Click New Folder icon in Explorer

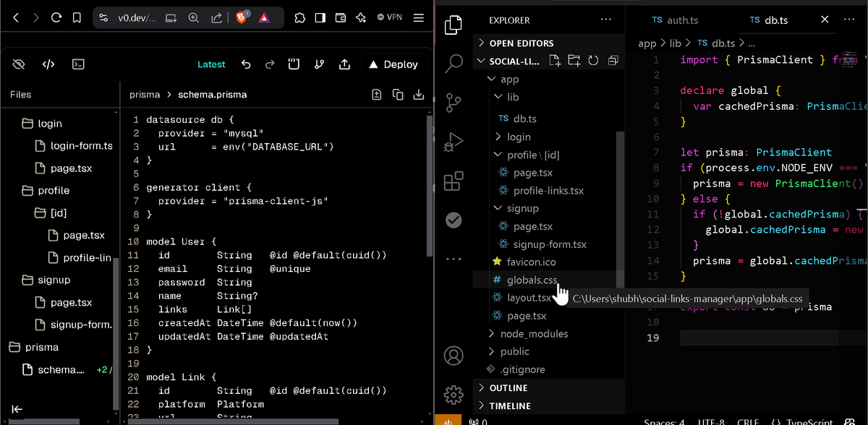574,61
